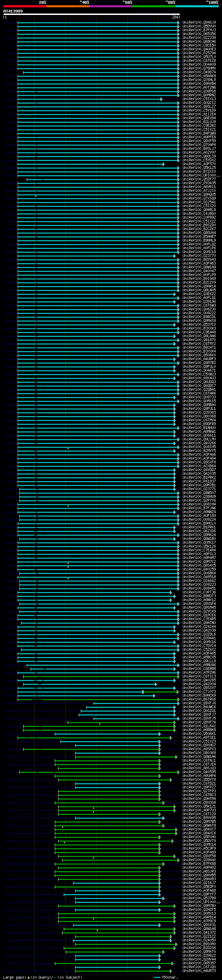The width and height of the screenshot is (222, 980).
Task: Click the purple ~60% identity color segment
Action: pyautogui.click(x=111, y=6)
